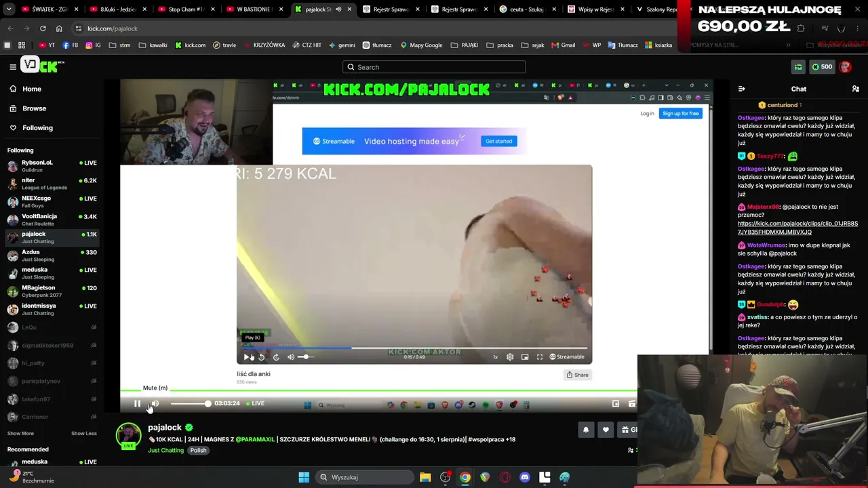Open the sejak bookmarks folder
Image resolution: width=868 pixels, height=488 pixels.
(533, 45)
